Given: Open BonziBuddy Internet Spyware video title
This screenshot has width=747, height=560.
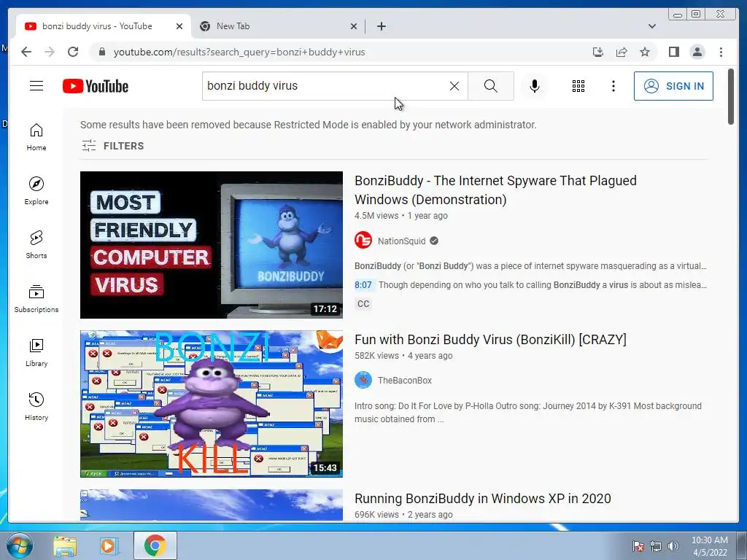Looking at the screenshot, I should [495, 190].
